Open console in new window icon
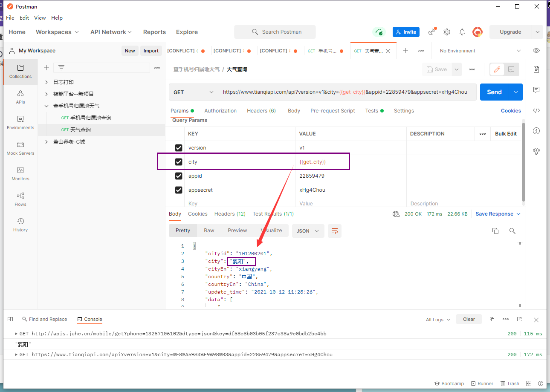This screenshot has height=392, width=550. (x=519, y=319)
